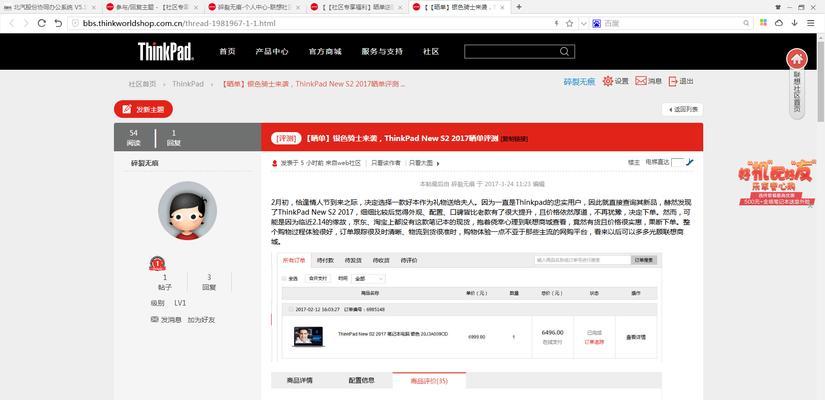The height and width of the screenshot is (400, 825).
Task: Click the skin/shirt icon in the title bar
Action: pos(779,7)
